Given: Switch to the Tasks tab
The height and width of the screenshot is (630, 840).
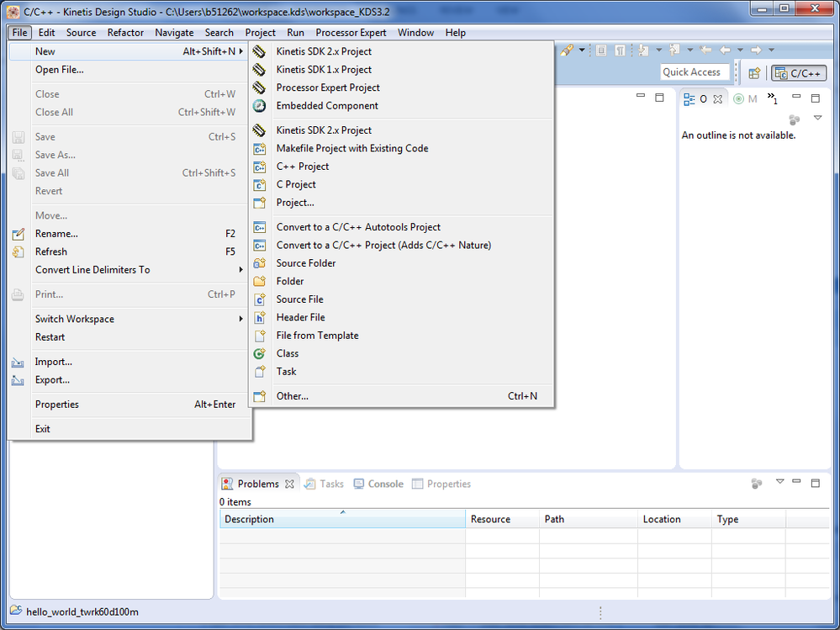Looking at the screenshot, I should pos(324,484).
